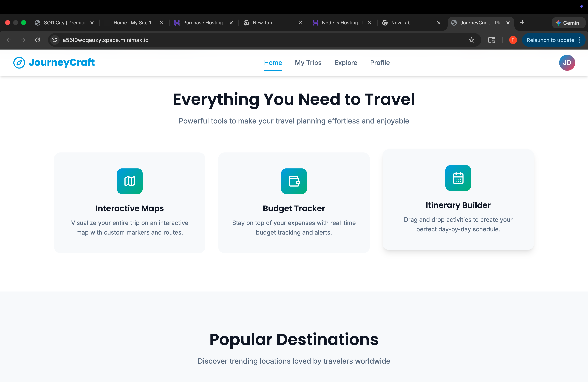Open the Gemini button
588x382 pixels.
click(568, 23)
